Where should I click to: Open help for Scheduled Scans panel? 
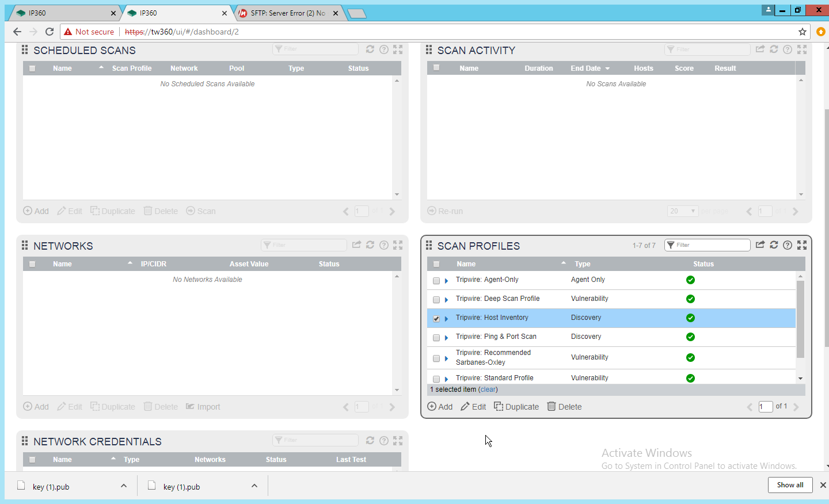point(384,49)
